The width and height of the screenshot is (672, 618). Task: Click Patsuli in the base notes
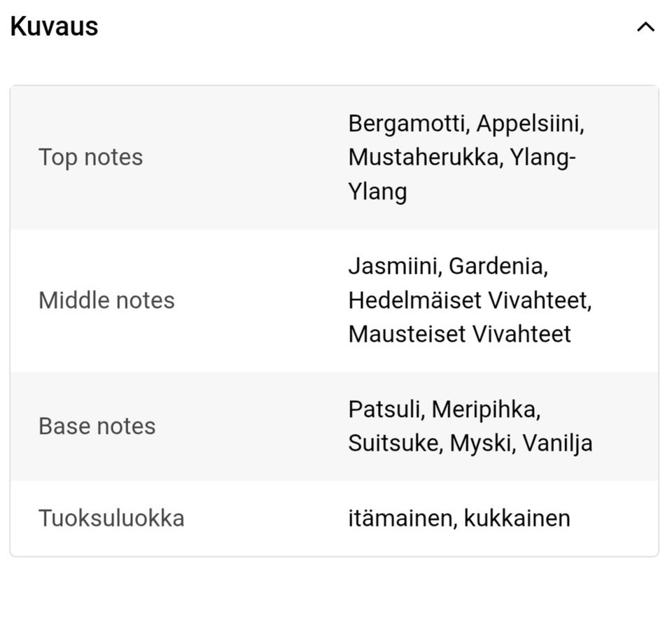coord(386,409)
